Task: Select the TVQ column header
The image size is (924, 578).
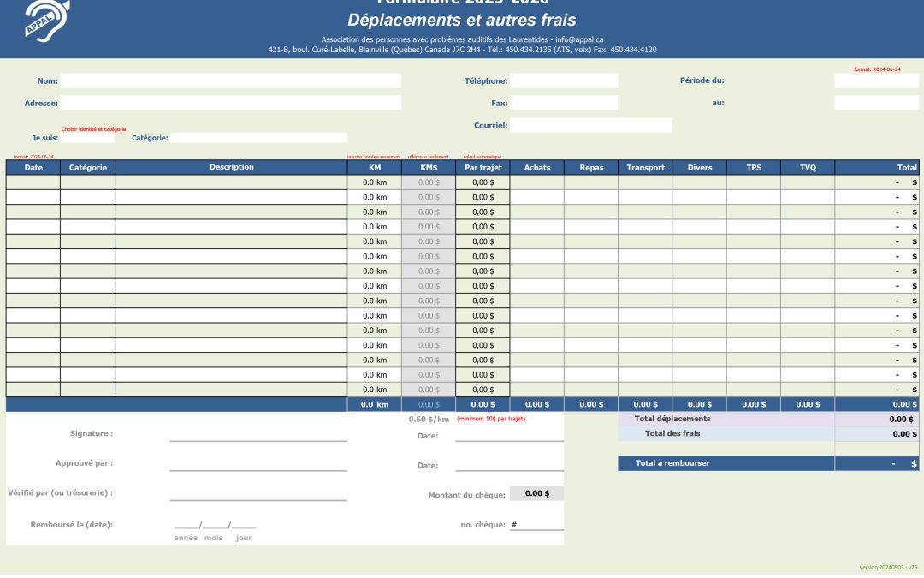Action: pyautogui.click(x=807, y=167)
